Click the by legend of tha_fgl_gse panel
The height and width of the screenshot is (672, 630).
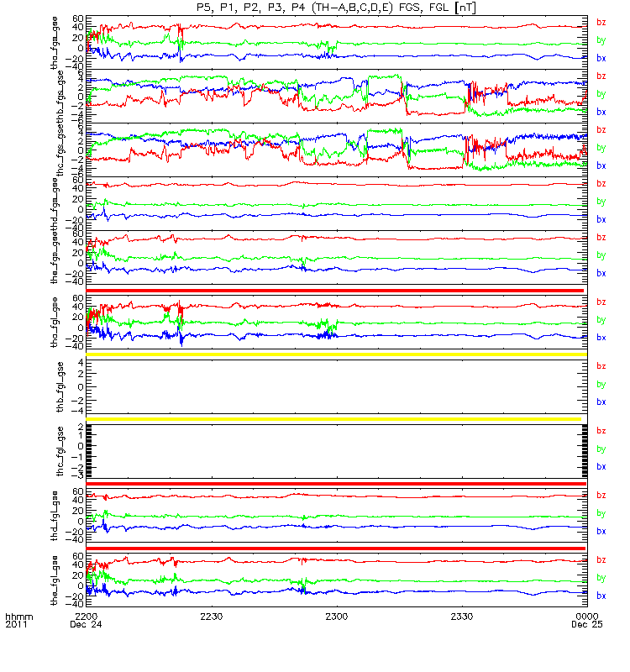[601, 320]
